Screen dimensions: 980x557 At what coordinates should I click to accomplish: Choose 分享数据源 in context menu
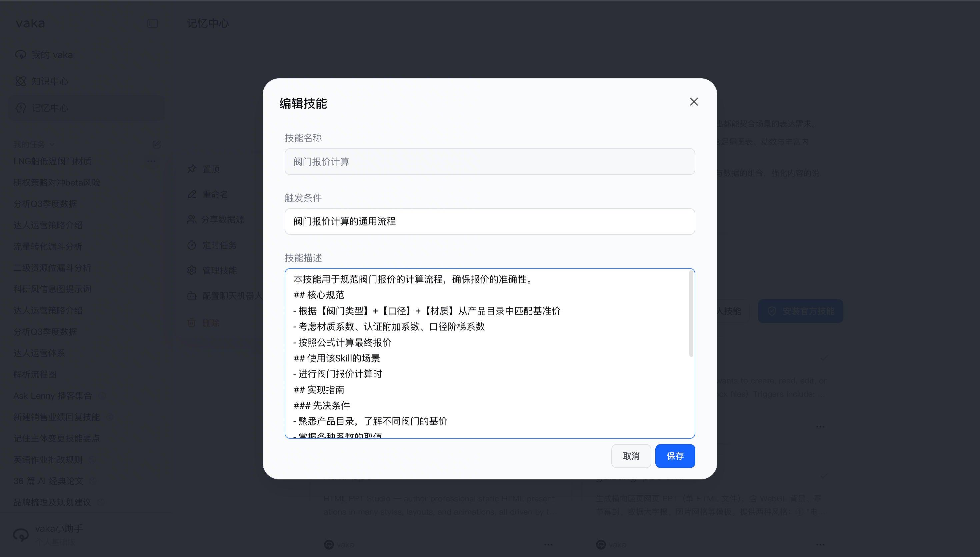point(222,220)
